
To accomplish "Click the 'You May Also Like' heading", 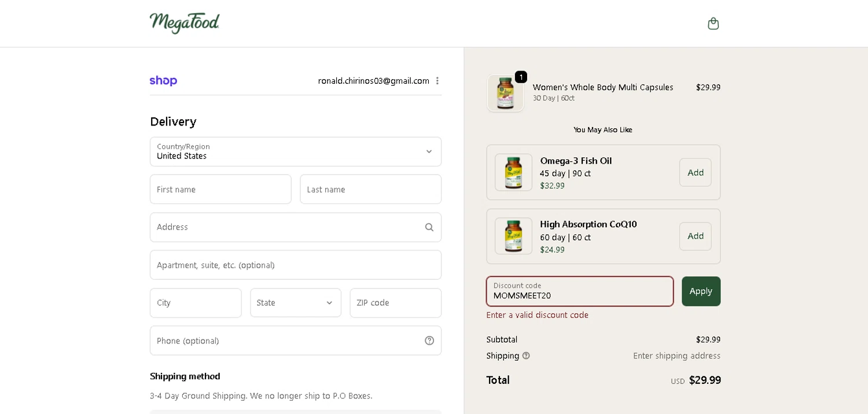I will tap(603, 130).
